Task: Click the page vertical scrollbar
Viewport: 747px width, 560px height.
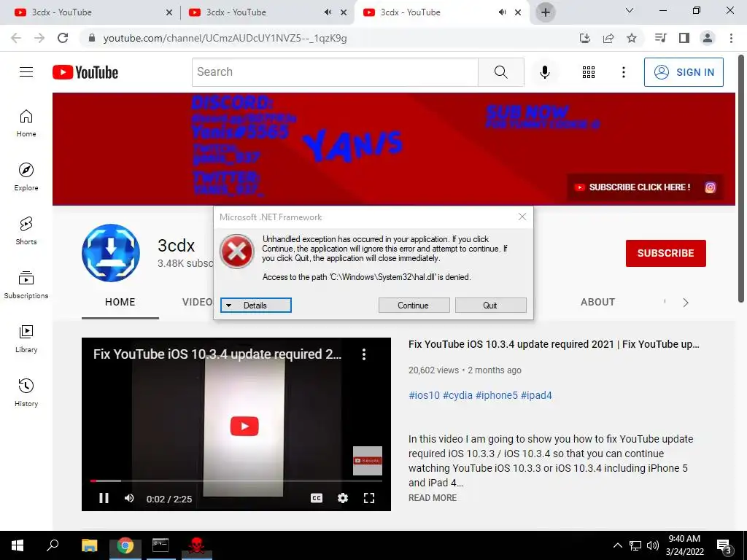Action: pos(741,179)
